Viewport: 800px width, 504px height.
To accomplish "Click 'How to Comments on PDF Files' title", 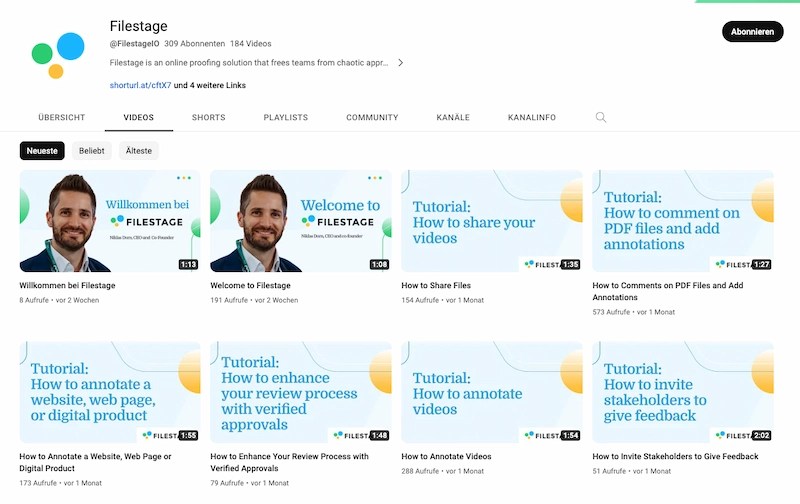I will 668,291.
